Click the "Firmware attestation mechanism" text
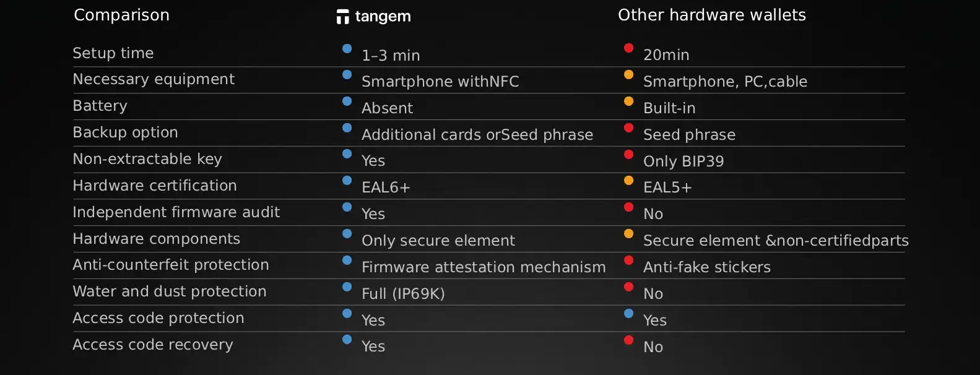 click(483, 267)
